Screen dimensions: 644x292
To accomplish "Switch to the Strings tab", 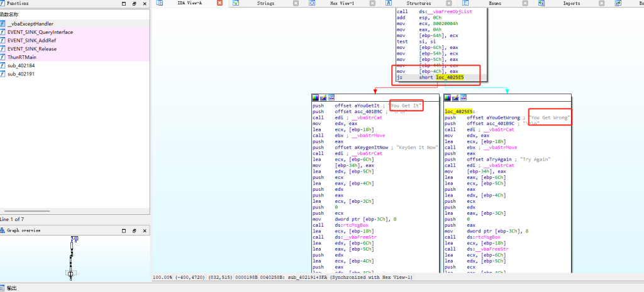I will point(265,3).
